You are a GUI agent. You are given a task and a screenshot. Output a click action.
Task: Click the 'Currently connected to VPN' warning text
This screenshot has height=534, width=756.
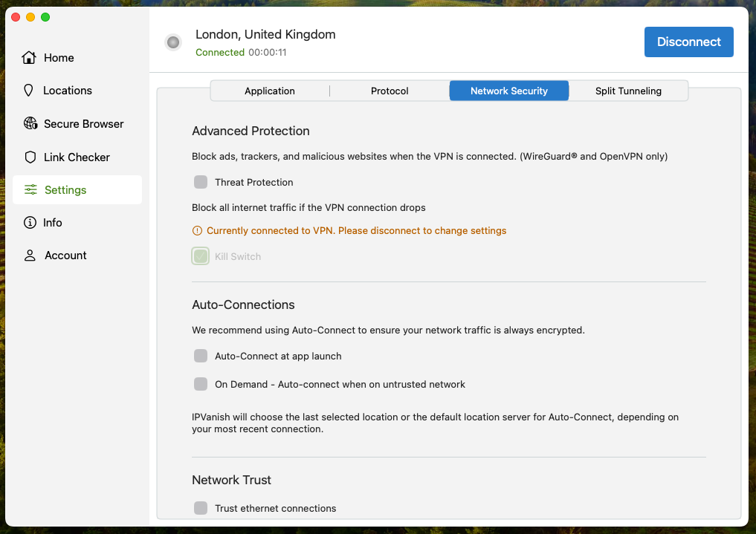(356, 231)
